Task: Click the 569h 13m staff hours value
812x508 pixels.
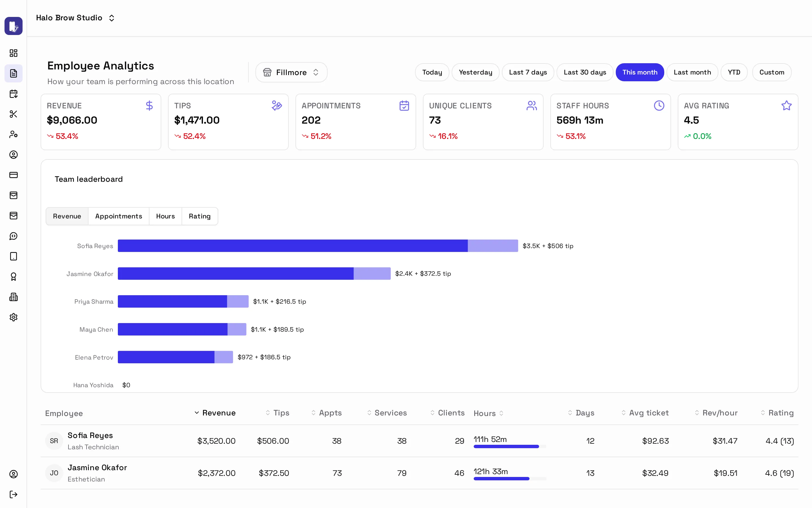Action: [x=580, y=120]
